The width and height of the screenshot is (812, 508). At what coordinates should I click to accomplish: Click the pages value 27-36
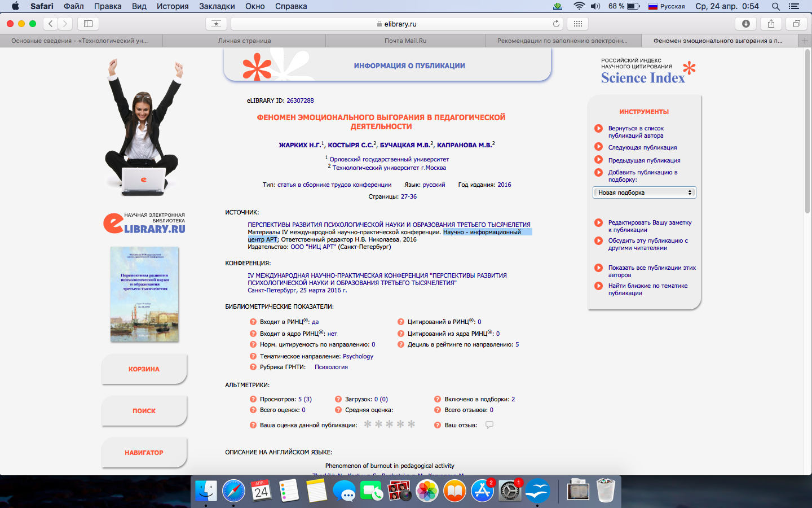click(x=409, y=196)
